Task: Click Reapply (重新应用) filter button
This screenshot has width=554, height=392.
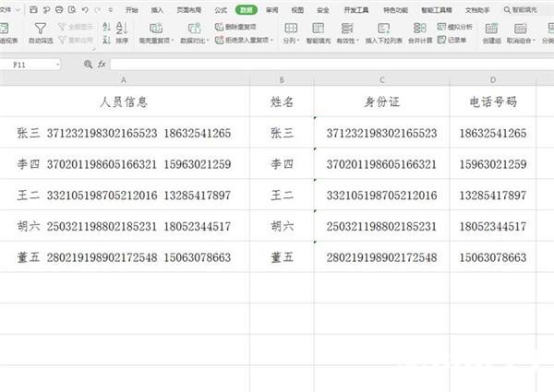Action: pyautogui.click(x=76, y=40)
